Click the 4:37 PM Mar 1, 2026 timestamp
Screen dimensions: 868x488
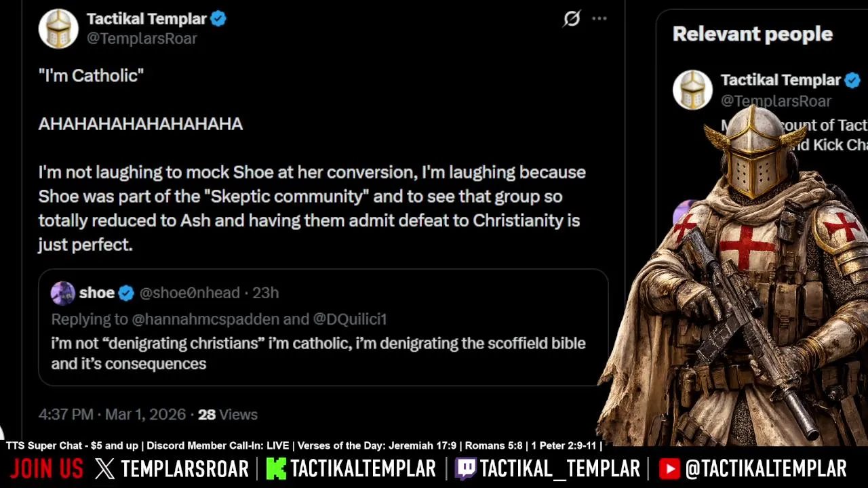tap(111, 414)
